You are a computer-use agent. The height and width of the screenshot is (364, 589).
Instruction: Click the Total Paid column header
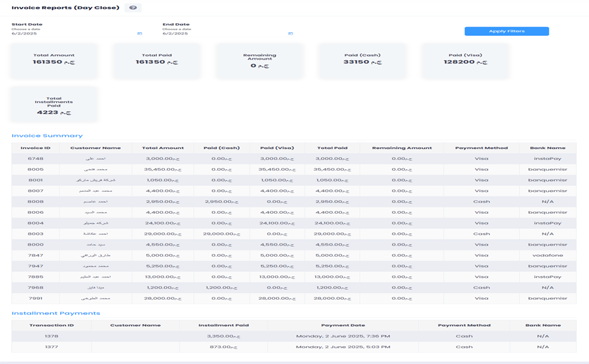(x=332, y=148)
